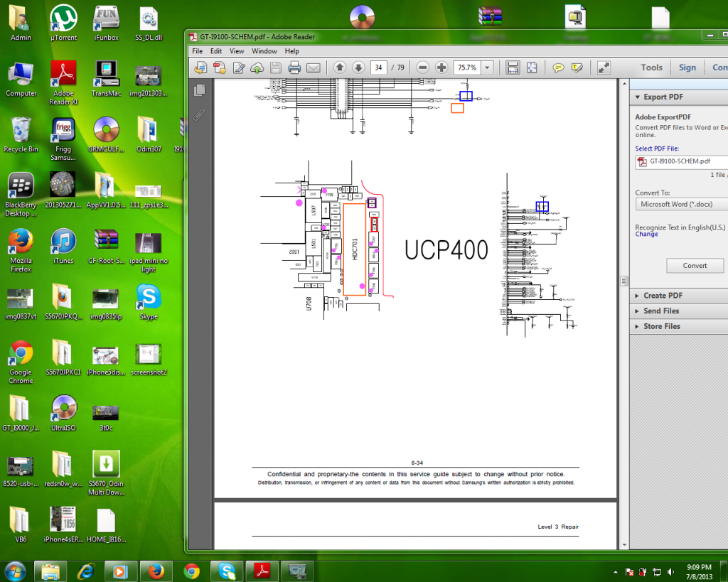This screenshot has height=582, width=728.
Task: Add a sticky note comment
Action: [x=559, y=68]
